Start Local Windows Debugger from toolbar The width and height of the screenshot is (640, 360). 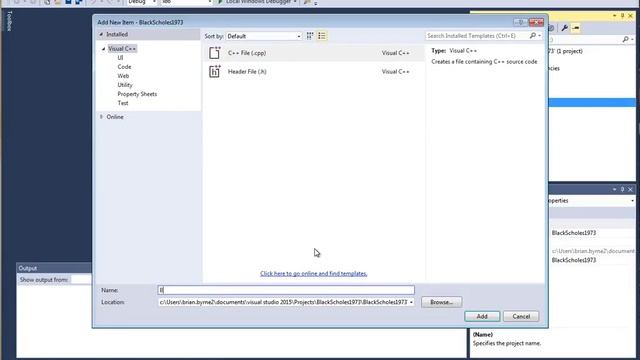click(x=258, y=2)
